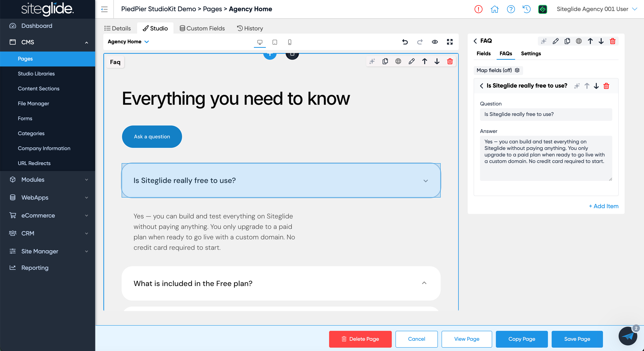Expand the CRM sidebar section
Viewport: 644px width, 351px height.
87,233
